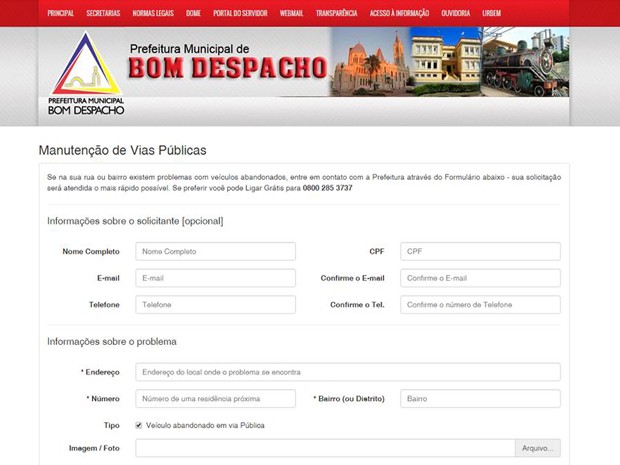Open Portal do Servidor
The width and height of the screenshot is (620, 465).
(x=240, y=13)
